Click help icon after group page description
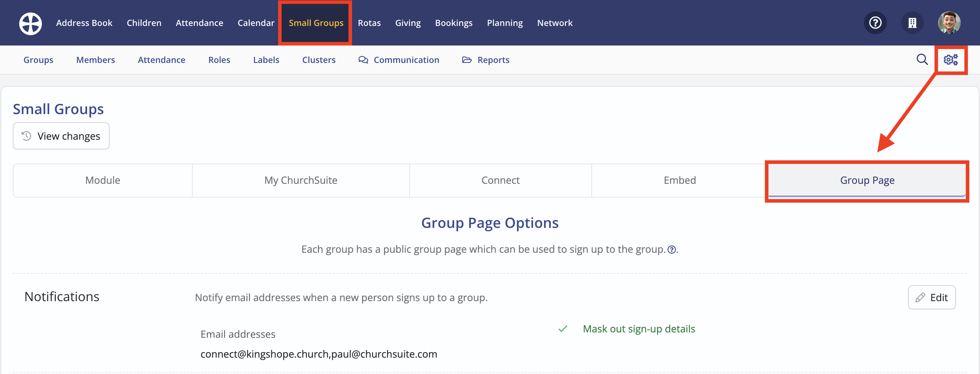The height and width of the screenshot is (374, 980). 671,250
